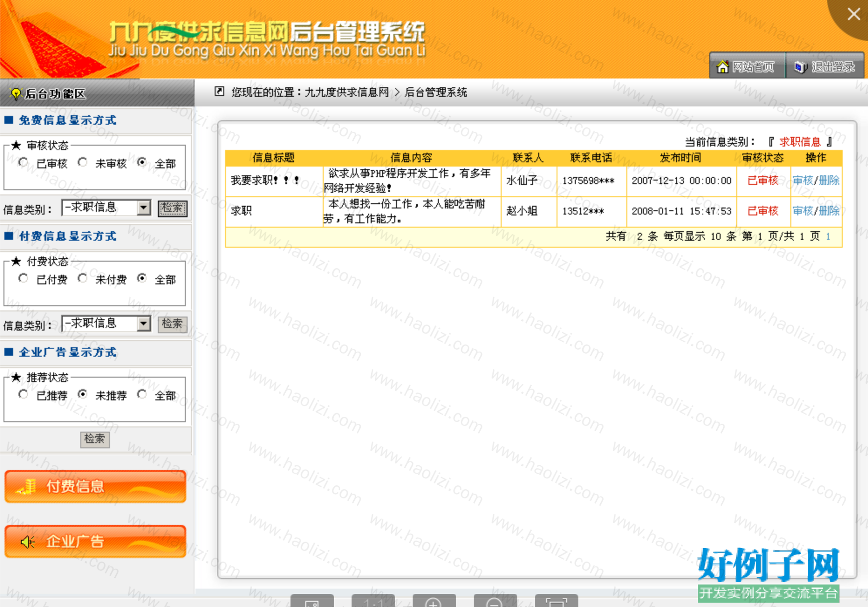Click the 操作 column header
This screenshot has width=868, height=607.
tap(816, 158)
